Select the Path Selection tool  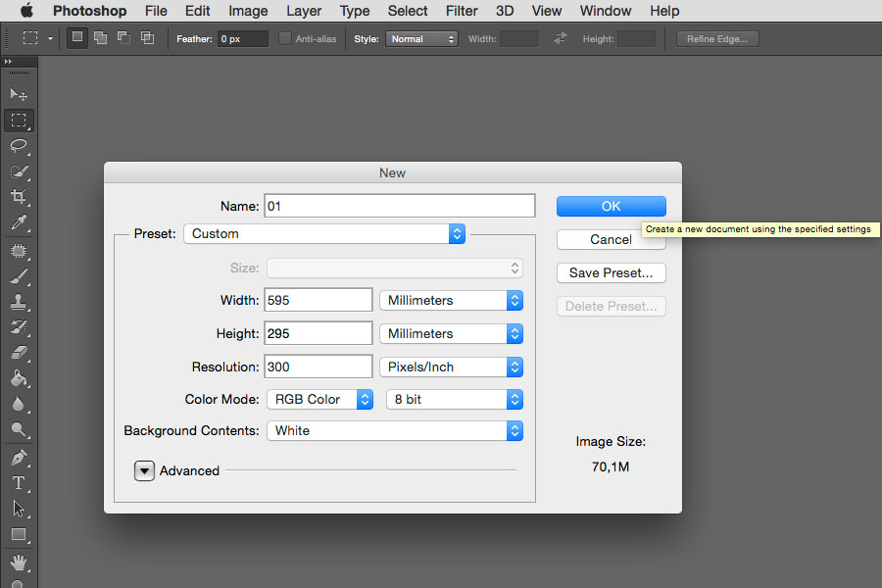(19, 509)
